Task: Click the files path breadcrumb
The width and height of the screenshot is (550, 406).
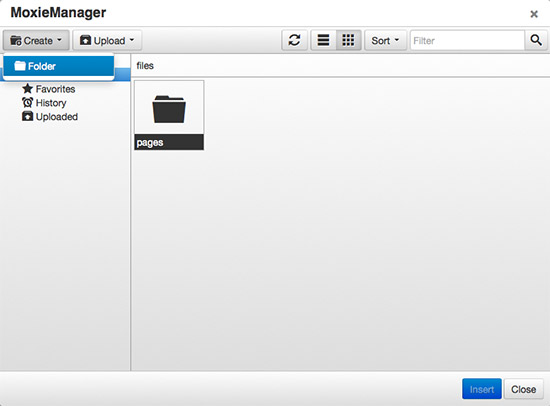Action: point(145,66)
